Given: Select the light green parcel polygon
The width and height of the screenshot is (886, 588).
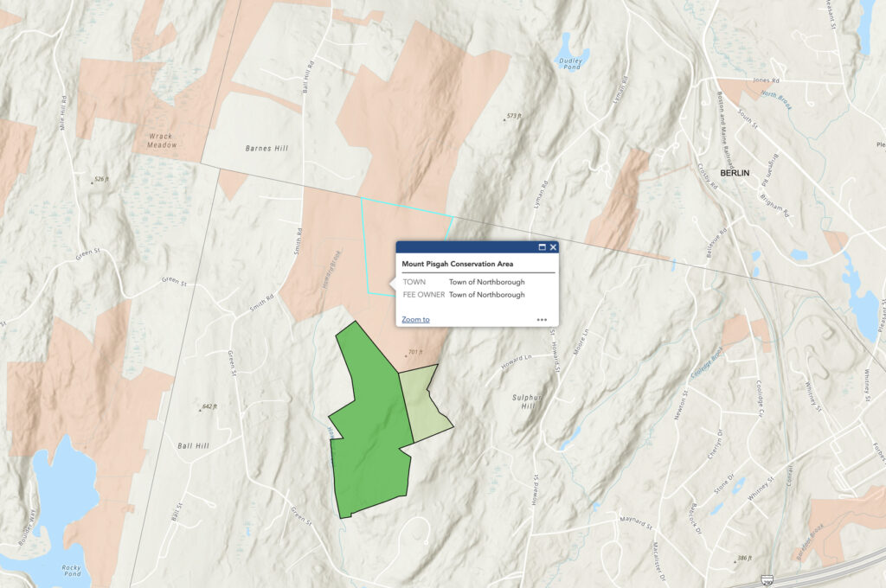Looking at the screenshot, I should click(x=421, y=402).
